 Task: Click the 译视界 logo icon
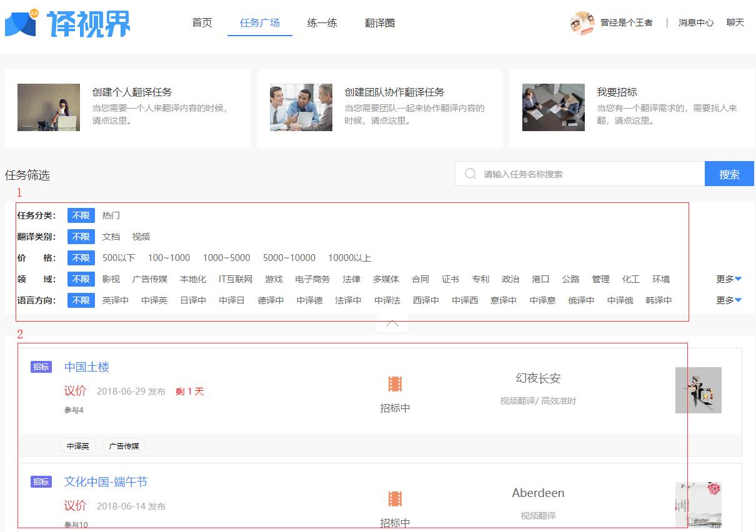coord(21,22)
